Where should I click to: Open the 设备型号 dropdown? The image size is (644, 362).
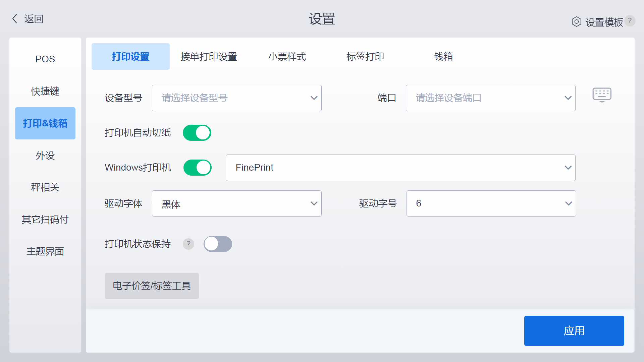coord(236,98)
